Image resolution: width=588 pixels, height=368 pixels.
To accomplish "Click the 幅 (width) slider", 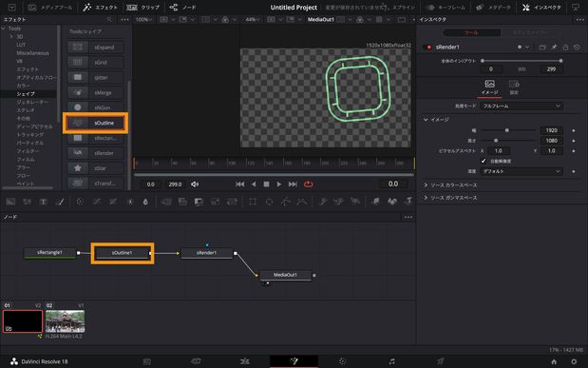I will [x=508, y=130].
